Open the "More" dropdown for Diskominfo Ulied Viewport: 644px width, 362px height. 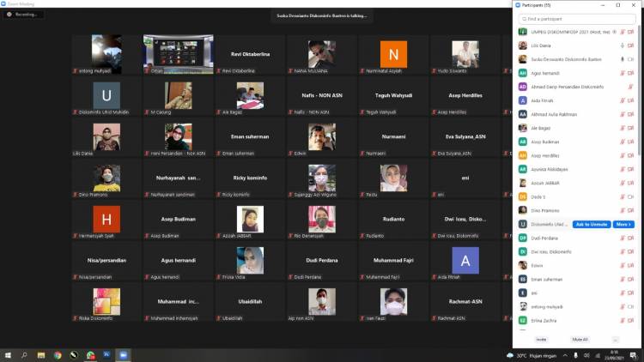coord(623,224)
